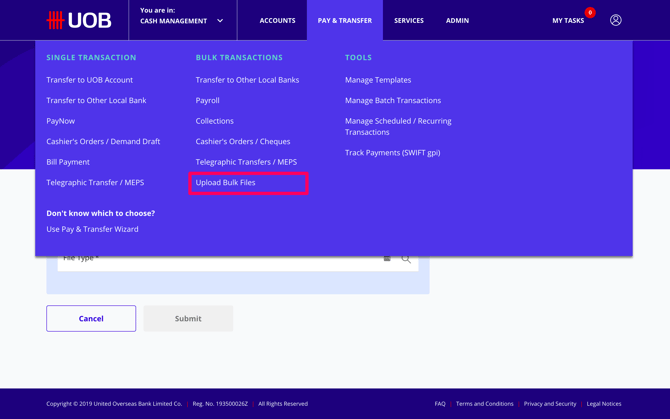Click the Cancel button
This screenshot has height=419, width=670.
pos(91,318)
